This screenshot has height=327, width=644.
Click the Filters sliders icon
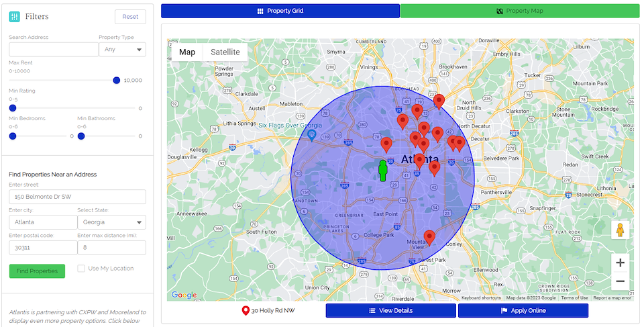(14, 17)
